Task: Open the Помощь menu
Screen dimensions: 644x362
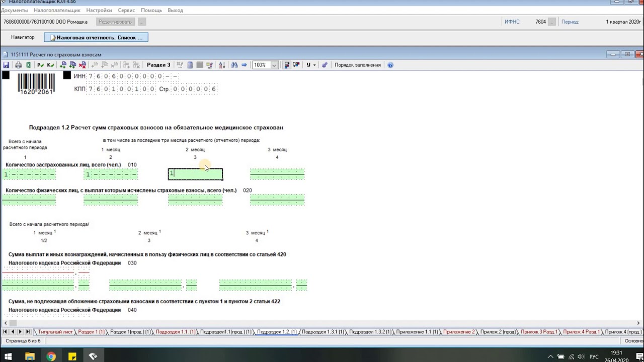Action: point(151,10)
